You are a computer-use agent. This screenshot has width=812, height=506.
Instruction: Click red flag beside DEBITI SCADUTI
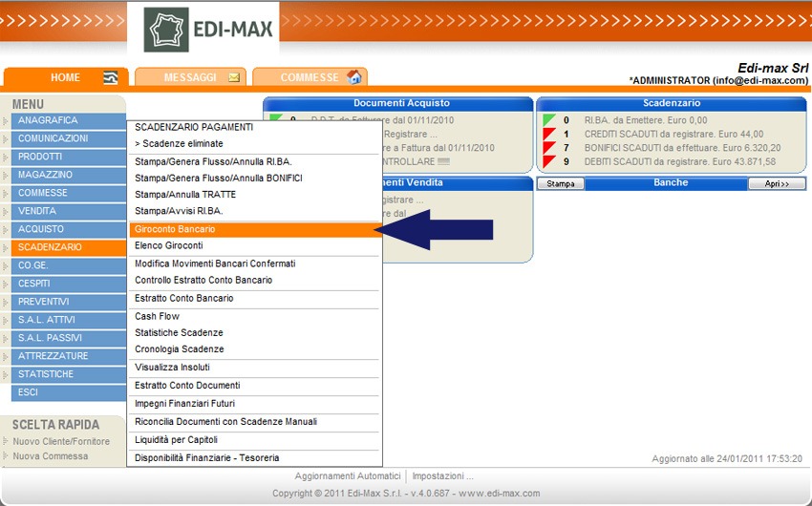[x=549, y=161]
